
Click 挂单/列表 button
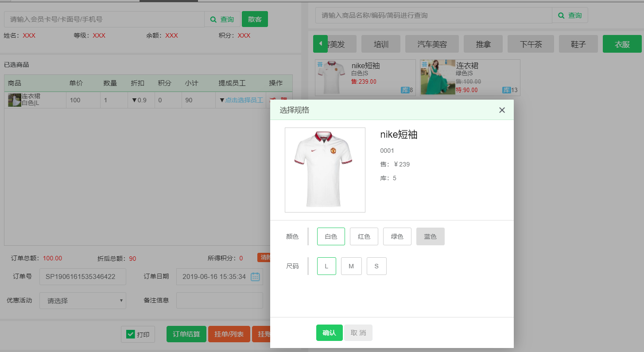(229, 334)
